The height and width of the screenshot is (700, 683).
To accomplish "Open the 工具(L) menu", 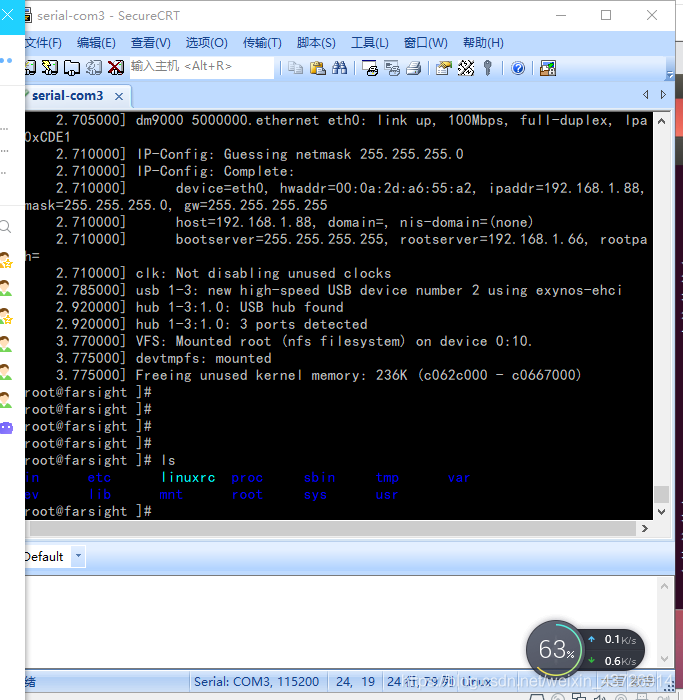I will (x=370, y=43).
